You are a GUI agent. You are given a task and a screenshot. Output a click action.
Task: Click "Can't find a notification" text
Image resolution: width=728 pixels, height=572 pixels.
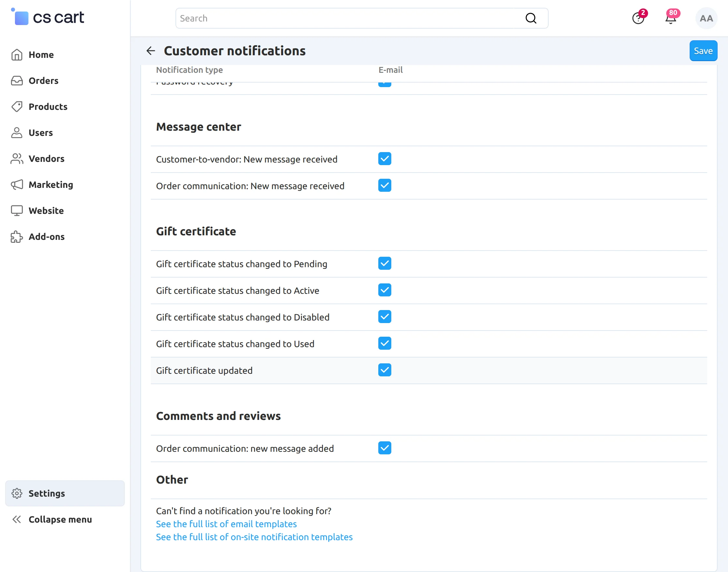click(x=244, y=511)
